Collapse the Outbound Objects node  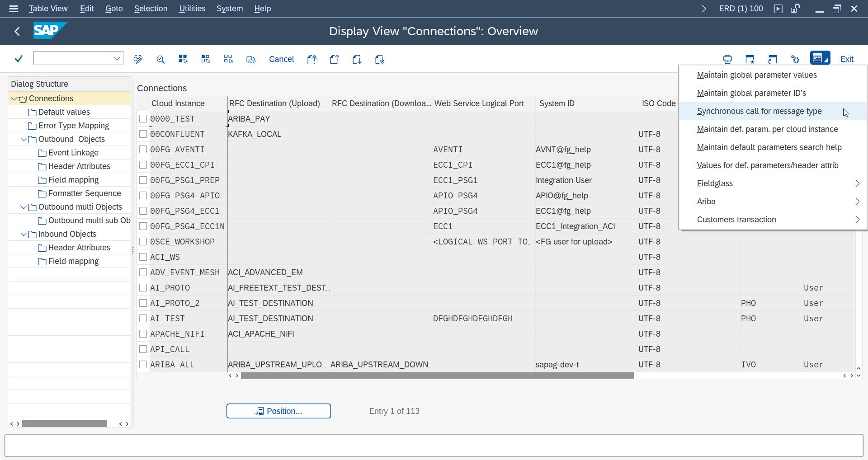[24, 139]
